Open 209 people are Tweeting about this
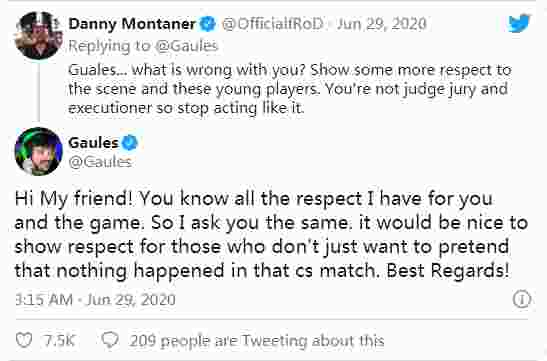The image size is (547, 361). (257, 340)
